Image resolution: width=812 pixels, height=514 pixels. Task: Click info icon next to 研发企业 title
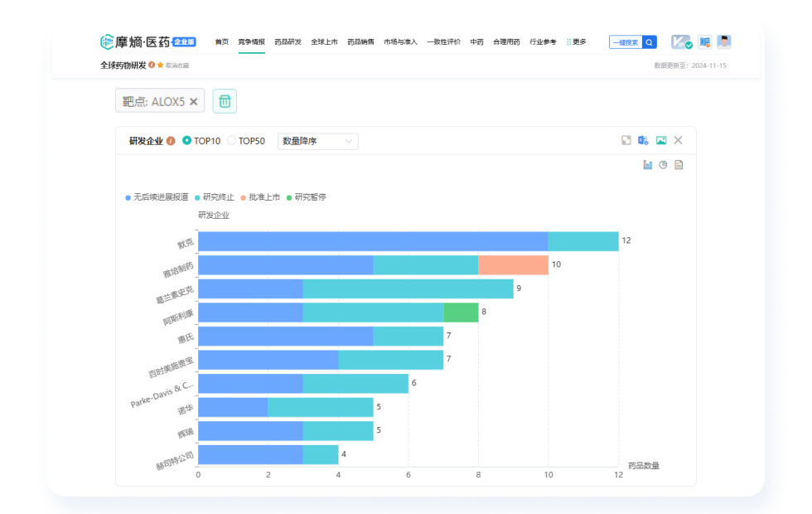(171, 141)
